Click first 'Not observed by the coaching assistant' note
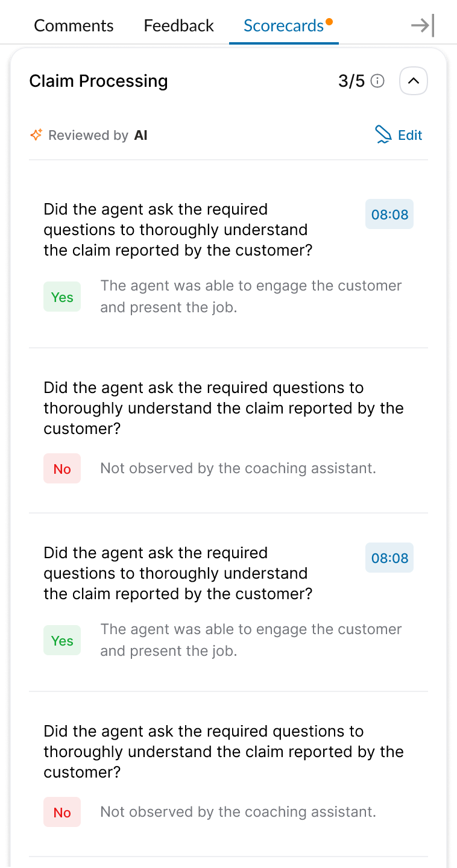Image resolution: width=457 pixels, height=868 pixels. pyautogui.click(x=238, y=468)
